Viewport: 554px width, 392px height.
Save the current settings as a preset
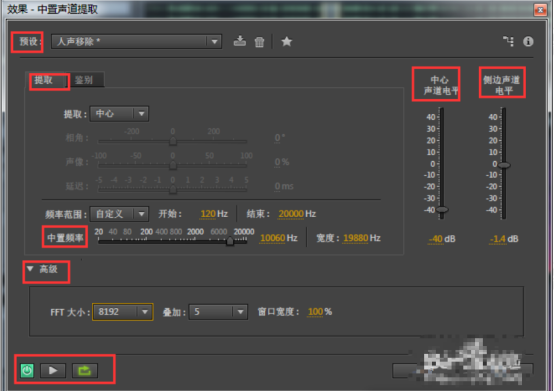point(240,41)
